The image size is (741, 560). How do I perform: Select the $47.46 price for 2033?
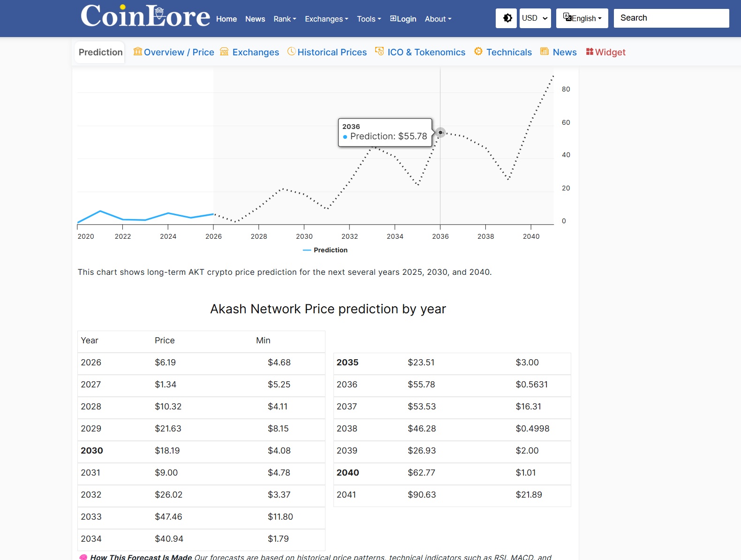click(x=169, y=517)
